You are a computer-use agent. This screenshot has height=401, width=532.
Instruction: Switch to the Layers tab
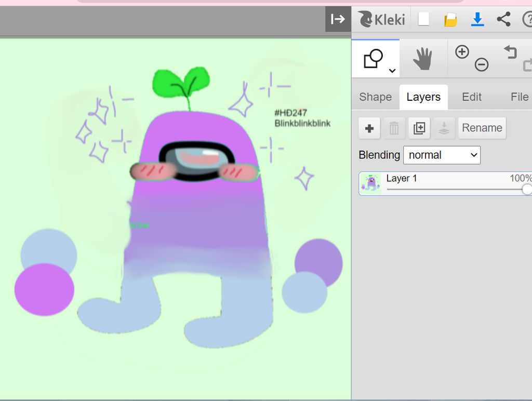tap(423, 97)
